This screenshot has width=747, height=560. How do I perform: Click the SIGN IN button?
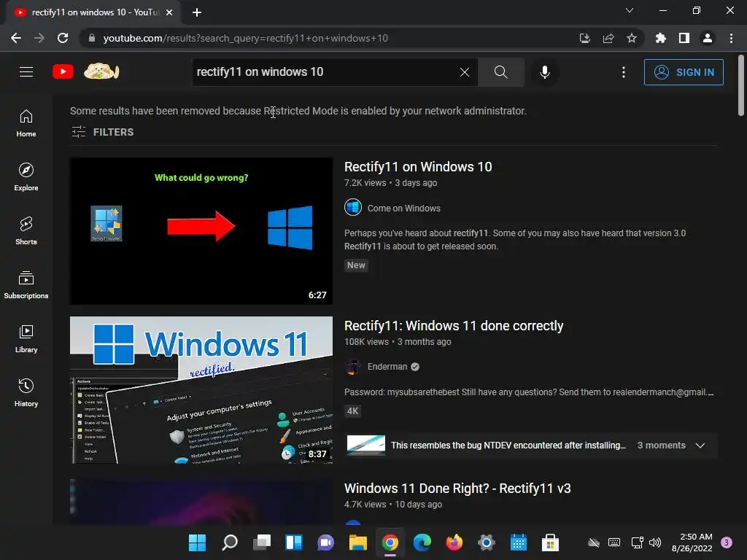coord(684,72)
